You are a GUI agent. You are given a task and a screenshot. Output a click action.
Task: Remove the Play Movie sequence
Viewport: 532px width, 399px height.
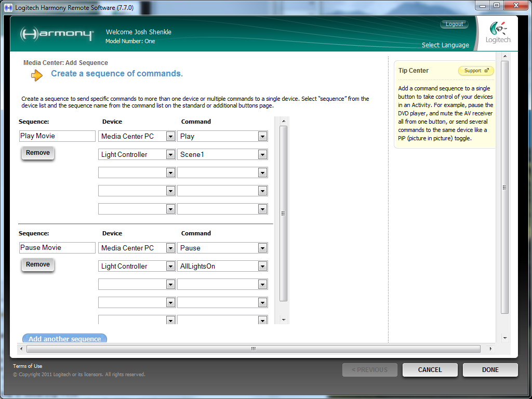(x=37, y=153)
